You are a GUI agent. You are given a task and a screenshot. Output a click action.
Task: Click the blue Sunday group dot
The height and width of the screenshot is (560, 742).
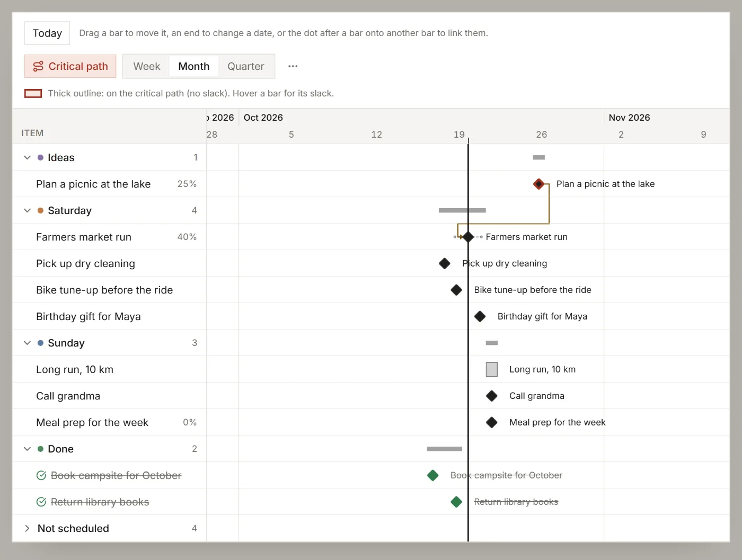(40, 343)
